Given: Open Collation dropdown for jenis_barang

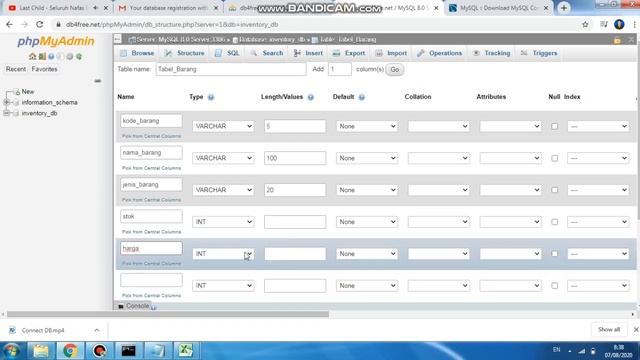Looking at the screenshot, I should click(439, 190).
